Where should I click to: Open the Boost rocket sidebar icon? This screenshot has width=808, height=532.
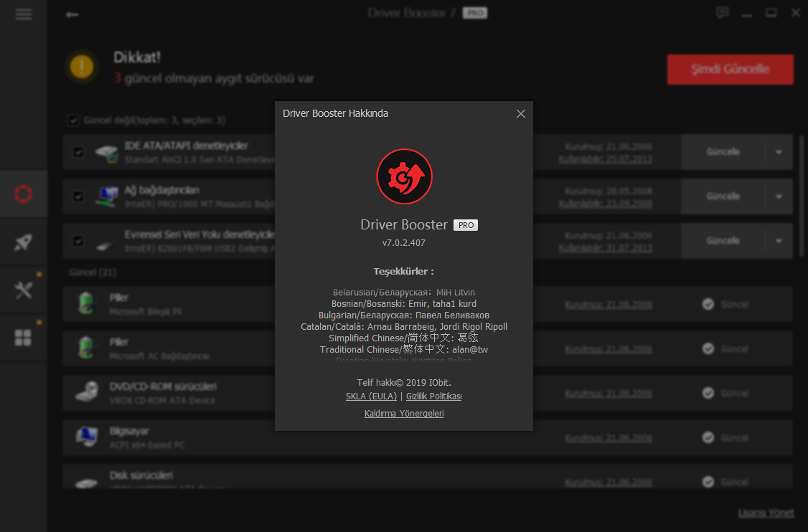(23, 242)
